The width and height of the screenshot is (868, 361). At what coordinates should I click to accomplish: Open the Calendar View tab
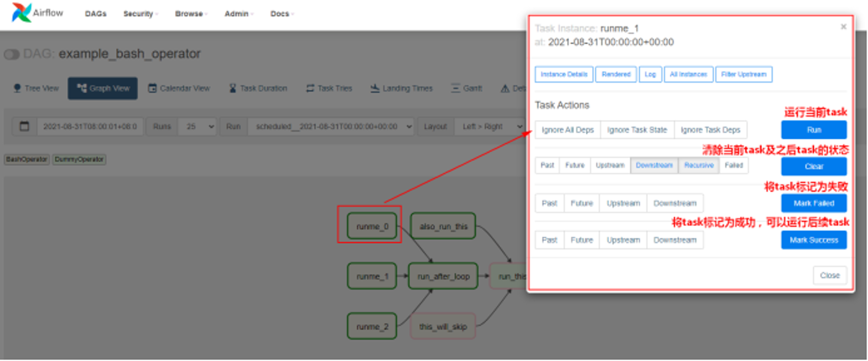point(179,88)
